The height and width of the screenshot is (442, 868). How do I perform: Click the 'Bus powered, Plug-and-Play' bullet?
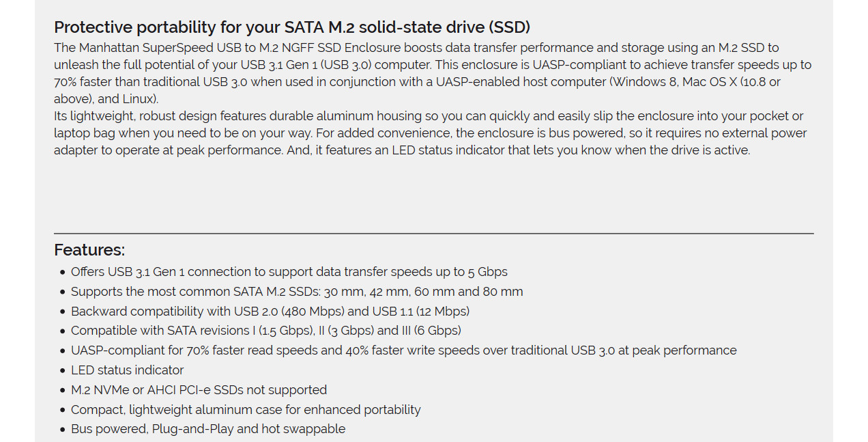coord(208,429)
